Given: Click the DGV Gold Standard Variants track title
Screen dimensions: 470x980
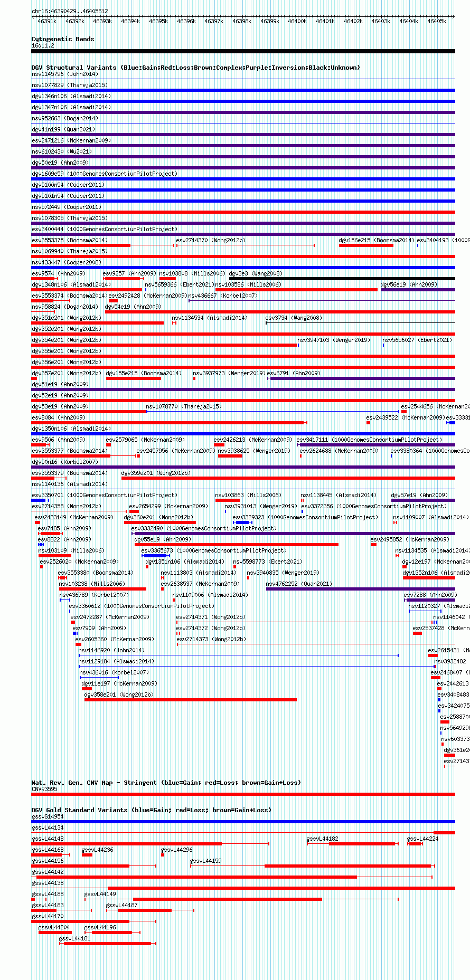Looking at the screenshot, I should [151, 810].
